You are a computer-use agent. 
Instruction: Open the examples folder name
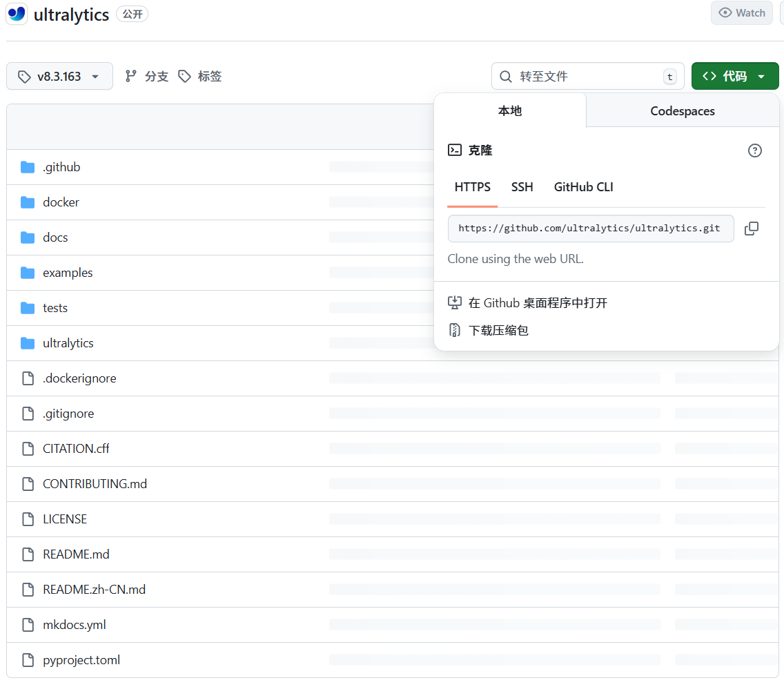pyautogui.click(x=68, y=273)
